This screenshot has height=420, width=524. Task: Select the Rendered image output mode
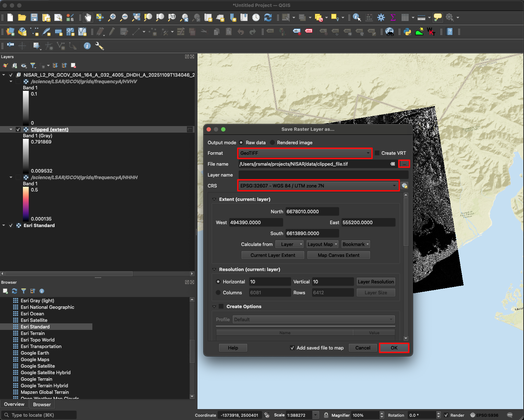coord(272,142)
